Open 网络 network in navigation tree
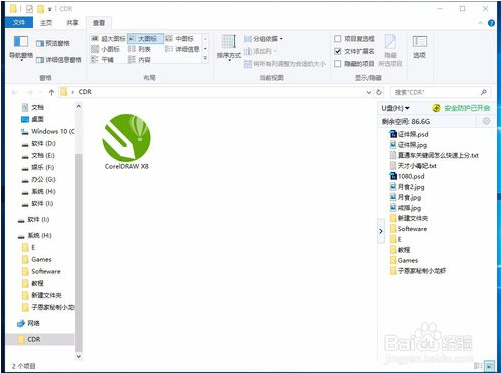 (x=28, y=323)
